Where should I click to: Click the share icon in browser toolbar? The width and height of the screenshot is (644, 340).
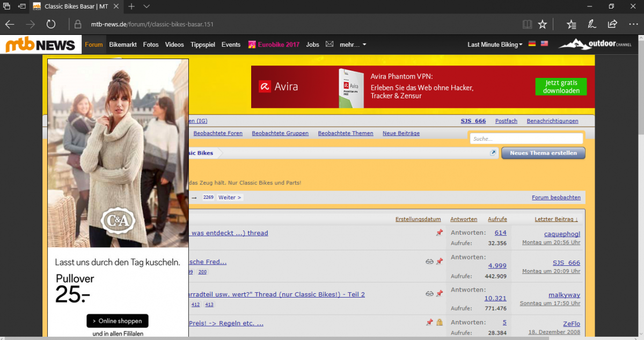[612, 24]
